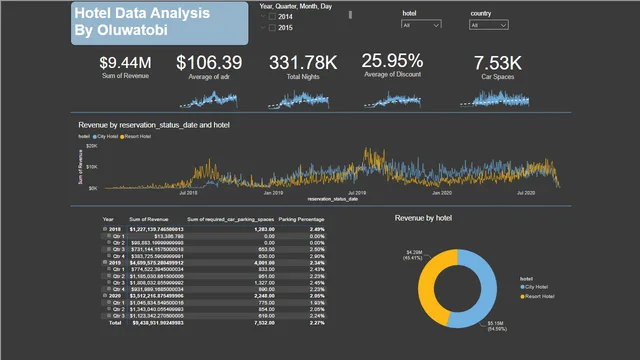Select the 331.78K Total Nights card
The height and width of the screenshot is (360, 640).
tap(303, 67)
